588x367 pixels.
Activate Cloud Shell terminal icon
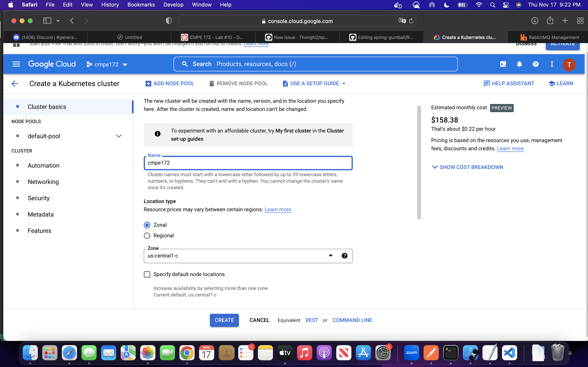503,64
